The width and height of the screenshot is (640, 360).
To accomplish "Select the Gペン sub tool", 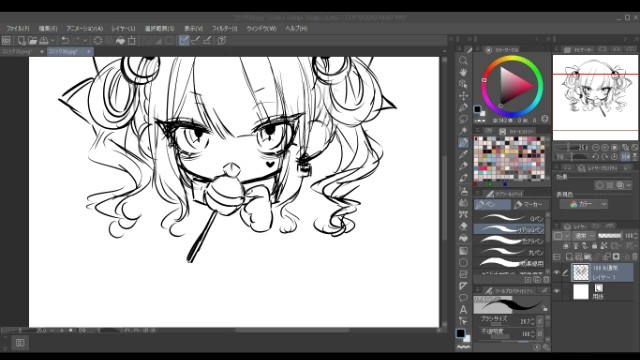I will pos(509,218).
